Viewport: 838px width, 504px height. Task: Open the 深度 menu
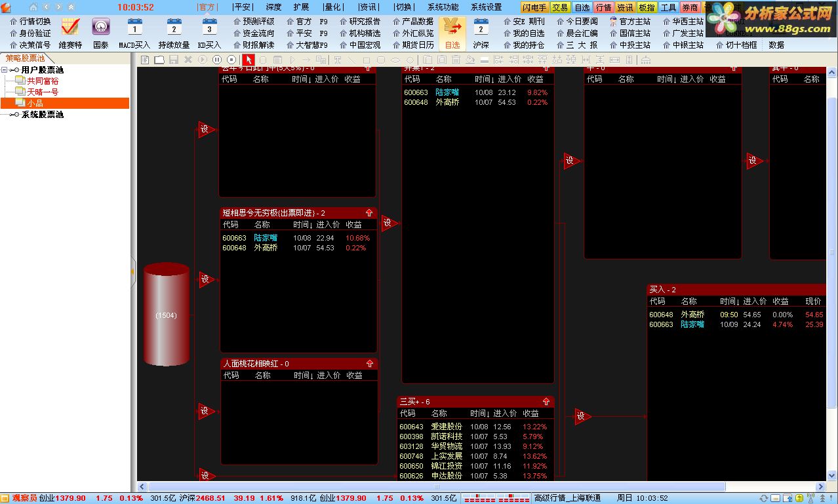(x=273, y=7)
